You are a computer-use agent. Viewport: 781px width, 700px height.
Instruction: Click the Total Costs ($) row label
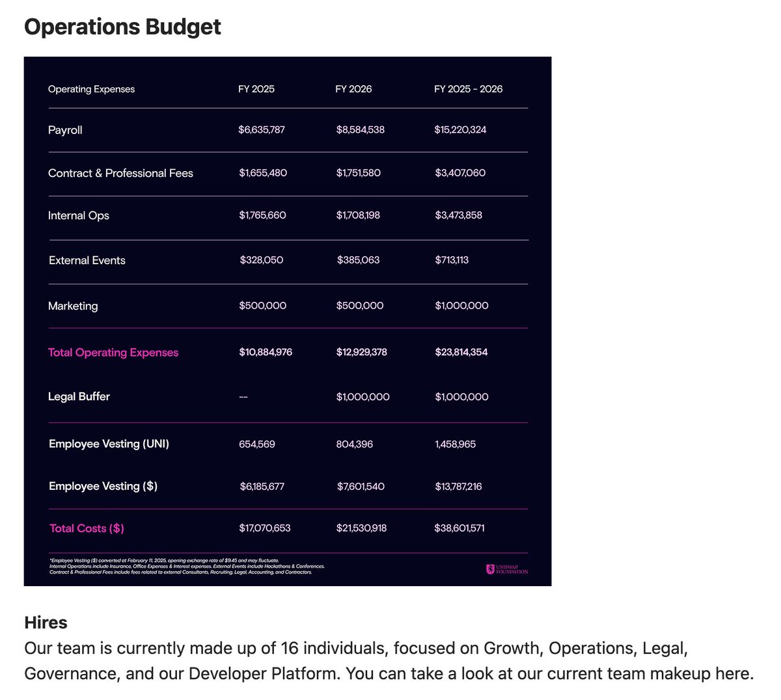[87, 528]
